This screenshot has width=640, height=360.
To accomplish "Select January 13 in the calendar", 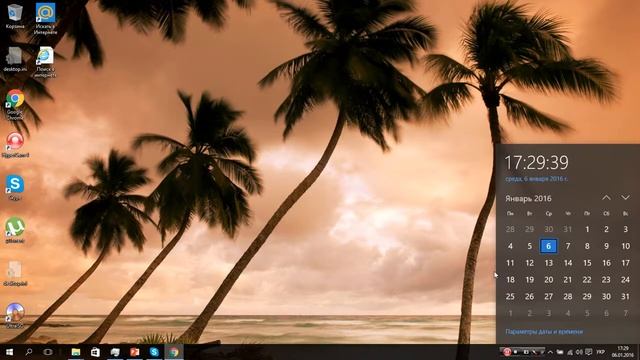I will pyautogui.click(x=549, y=263).
